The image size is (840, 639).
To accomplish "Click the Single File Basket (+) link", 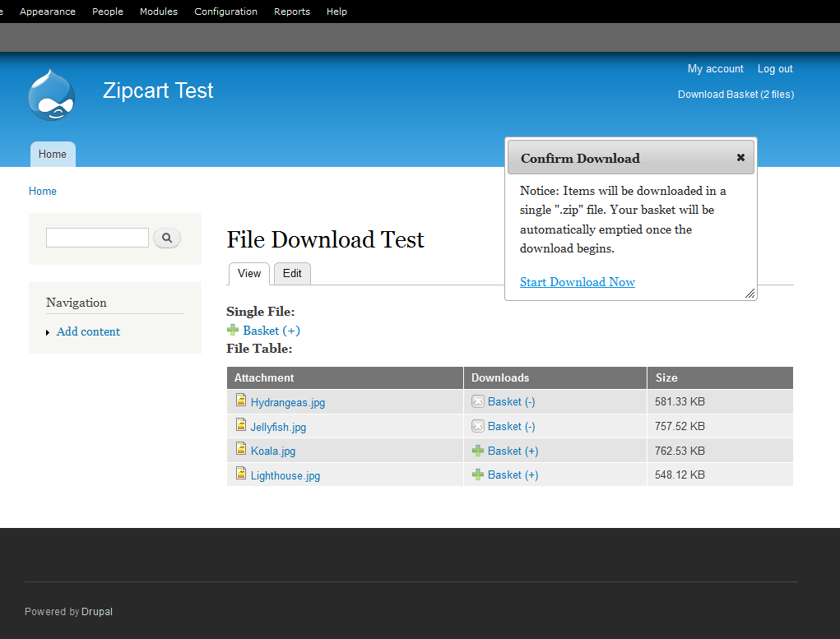I will (x=271, y=331).
